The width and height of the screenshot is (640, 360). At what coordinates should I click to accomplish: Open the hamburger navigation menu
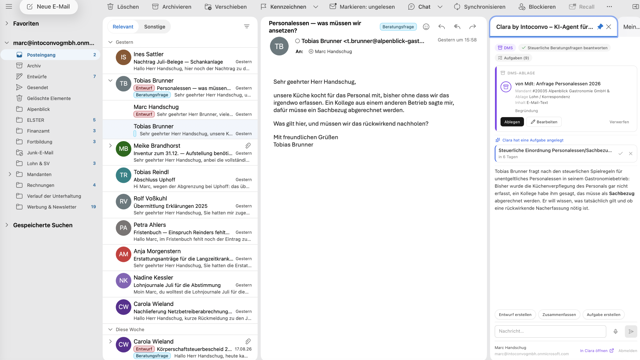pos(9,7)
